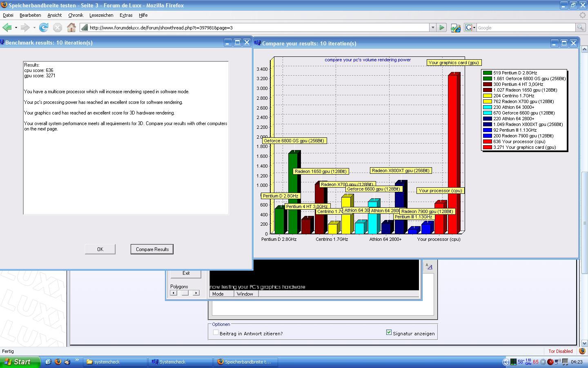Reload the page with the refresh icon
The height and width of the screenshot is (368, 588).
(x=44, y=27)
